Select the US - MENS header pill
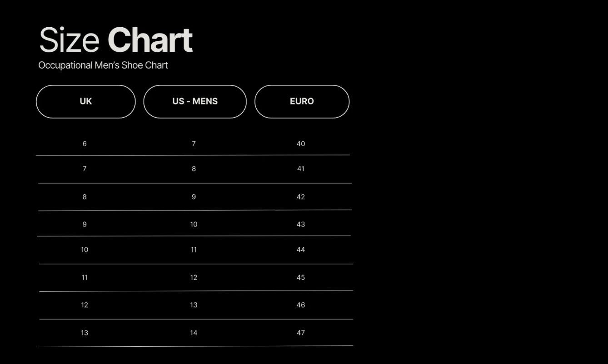Screen dimensions: 608x364 point(195,102)
